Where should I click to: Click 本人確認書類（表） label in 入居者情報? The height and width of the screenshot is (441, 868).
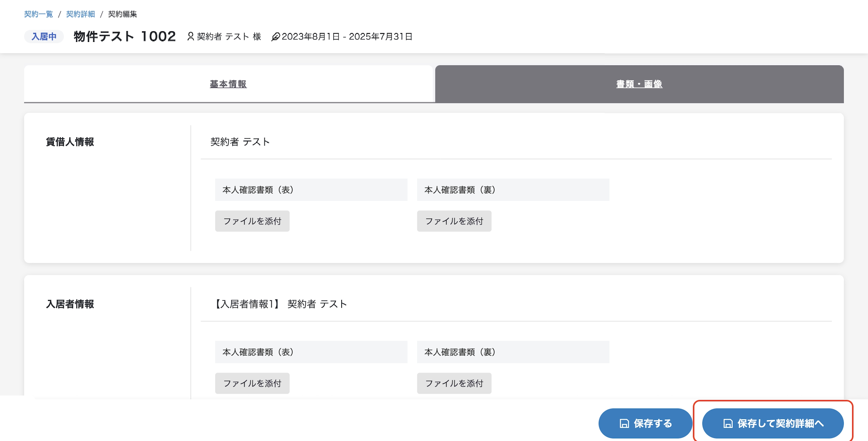coord(311,352)
